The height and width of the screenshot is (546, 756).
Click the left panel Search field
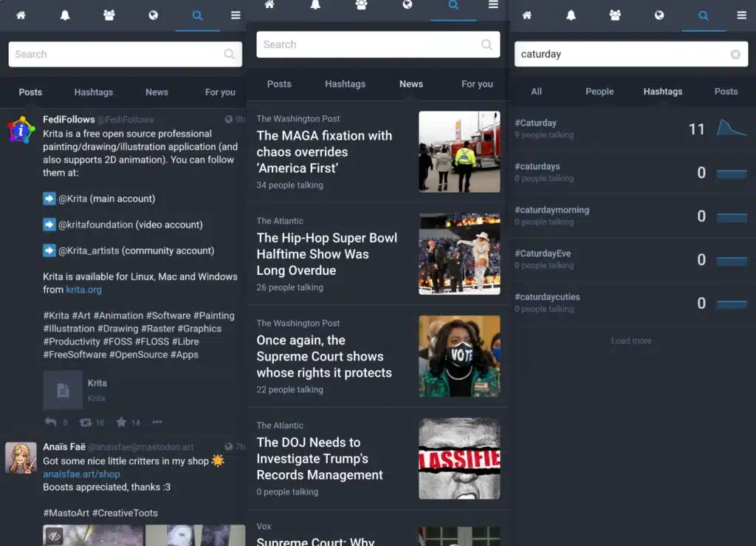click(x=126, y=54)
